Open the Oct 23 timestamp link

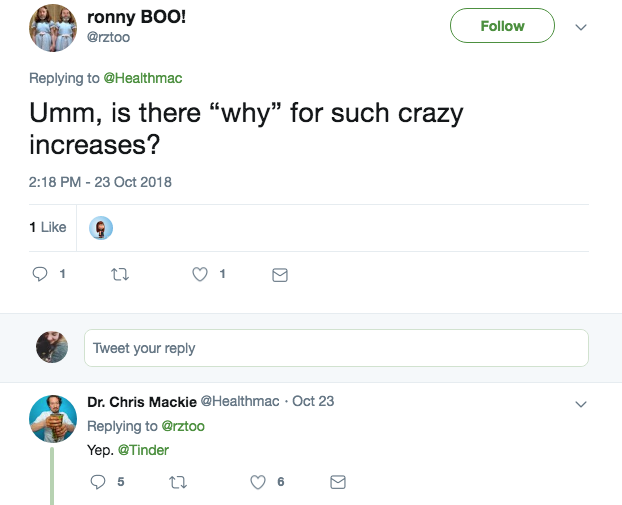click(x=313, y=401)
